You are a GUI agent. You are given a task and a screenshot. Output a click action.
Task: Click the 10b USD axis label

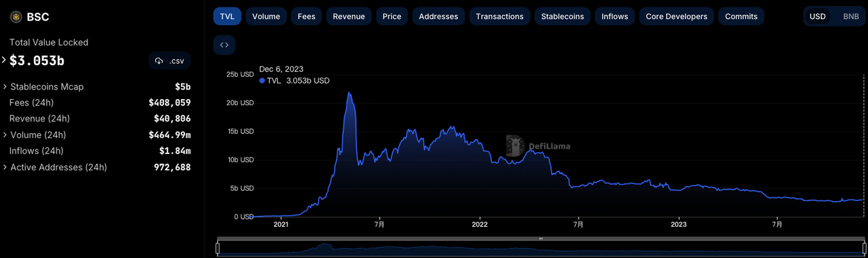pos(240,160)
